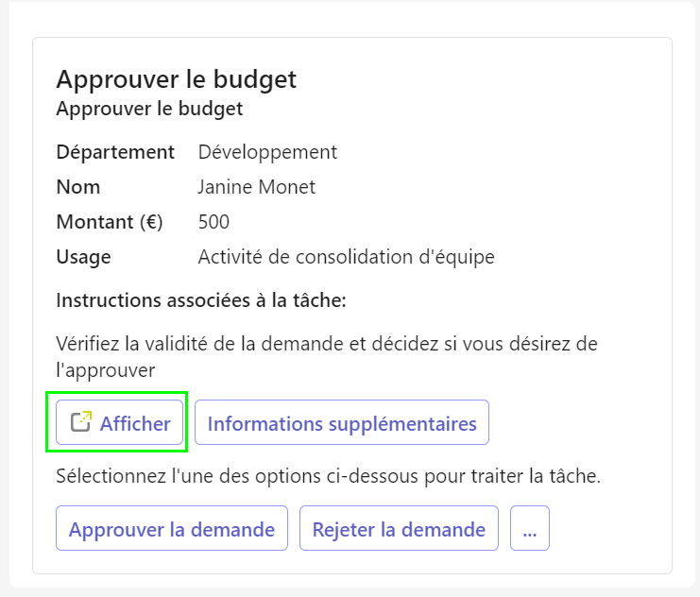Viewport: 700px width, 597px height.
Task: Click the amount value 500
Action: pyautogui.click(x=213, y=222)
